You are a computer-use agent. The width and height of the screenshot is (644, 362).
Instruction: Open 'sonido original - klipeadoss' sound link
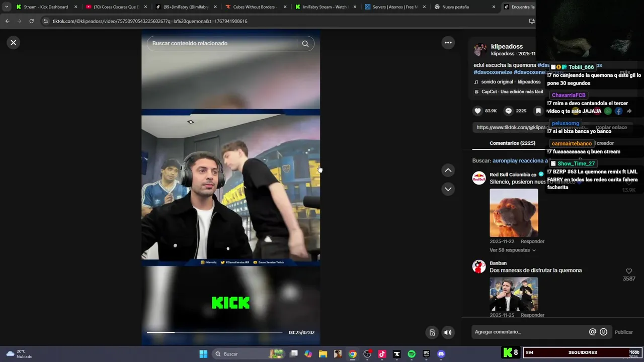(511, 82)
